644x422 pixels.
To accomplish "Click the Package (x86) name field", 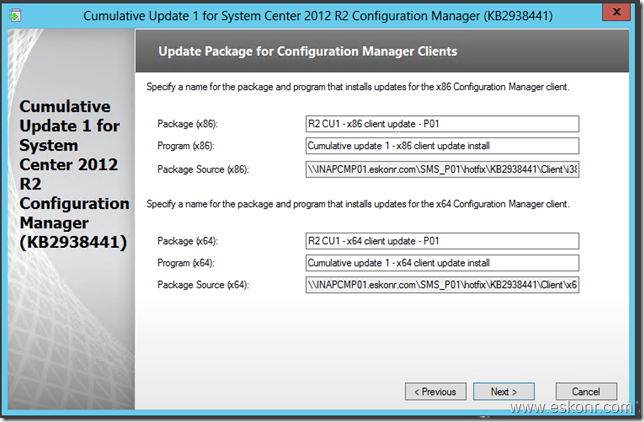I will pos(442,124).
